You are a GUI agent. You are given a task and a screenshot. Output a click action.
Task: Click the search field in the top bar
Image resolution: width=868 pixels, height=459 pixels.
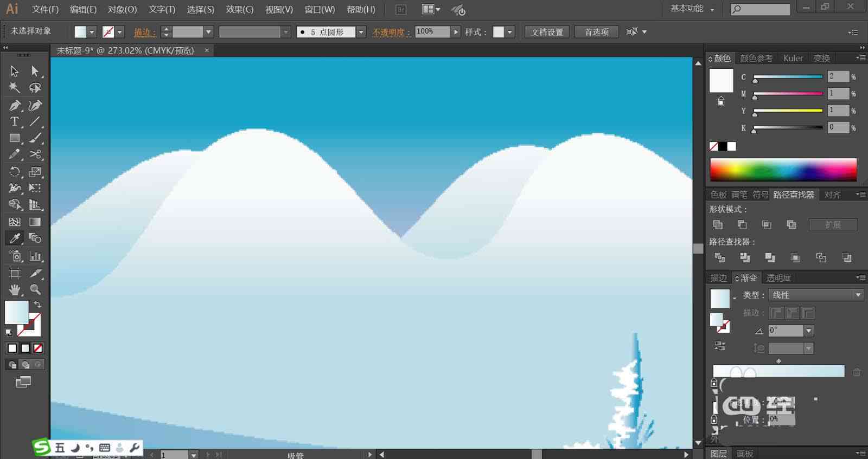760,9
